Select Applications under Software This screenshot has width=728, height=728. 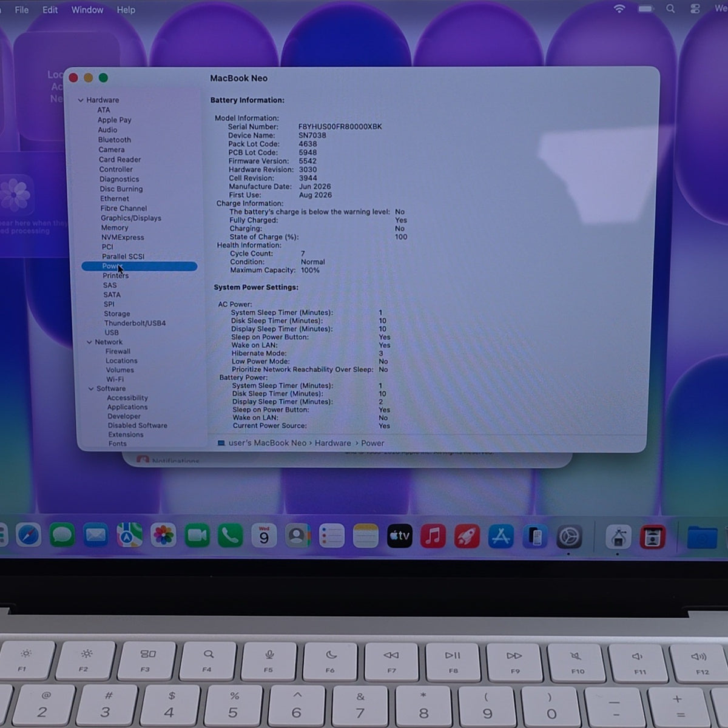127,407
